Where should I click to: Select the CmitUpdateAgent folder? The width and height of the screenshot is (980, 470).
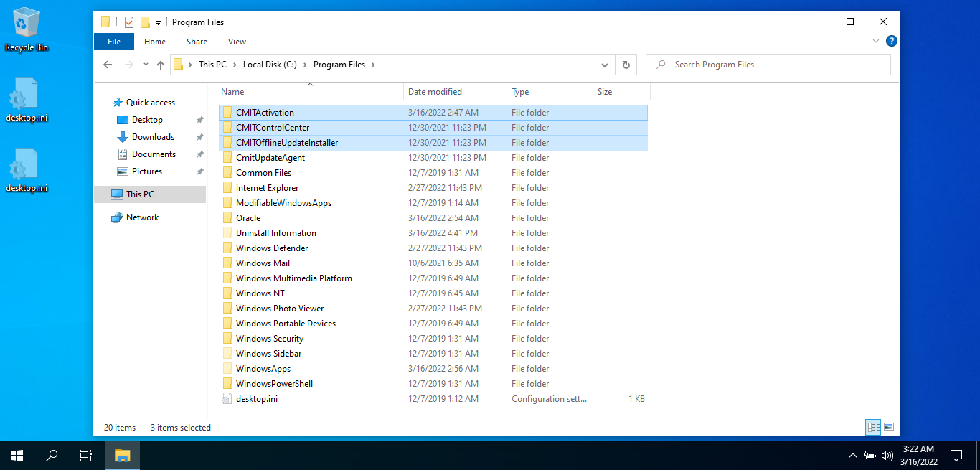(433, 158)
